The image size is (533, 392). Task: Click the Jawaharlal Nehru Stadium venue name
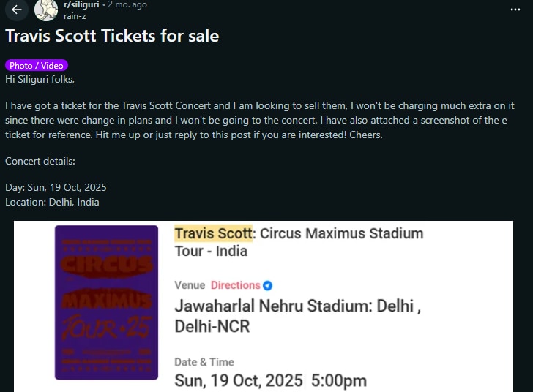click(x=297, y=315)
